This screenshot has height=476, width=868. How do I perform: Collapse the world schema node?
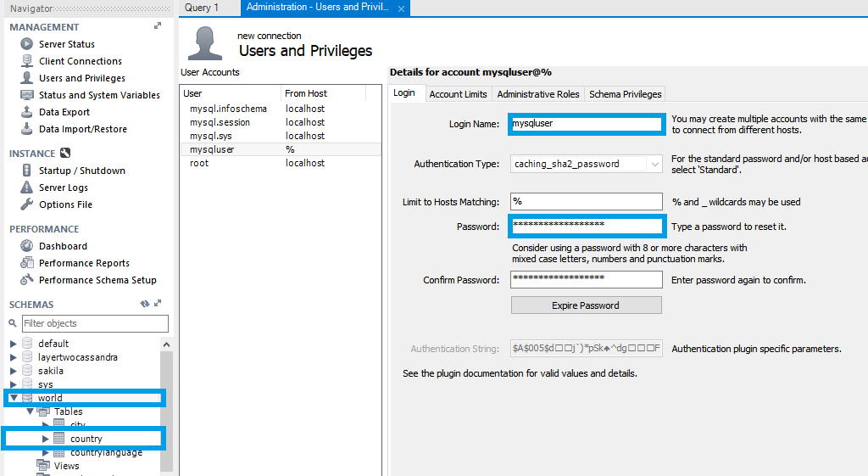point(14,398)
